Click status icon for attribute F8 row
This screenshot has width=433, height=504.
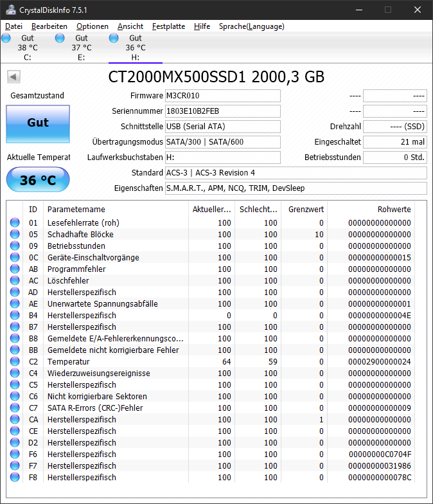tap(15, 477)
